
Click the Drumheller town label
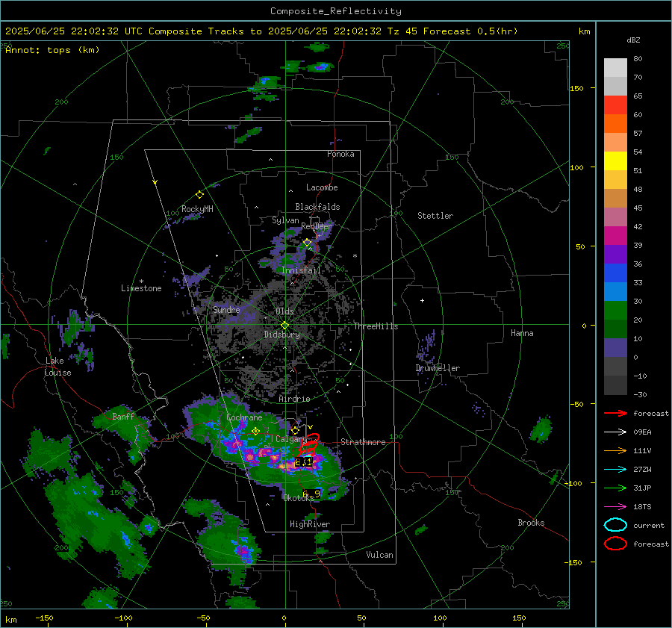point(438,368)
